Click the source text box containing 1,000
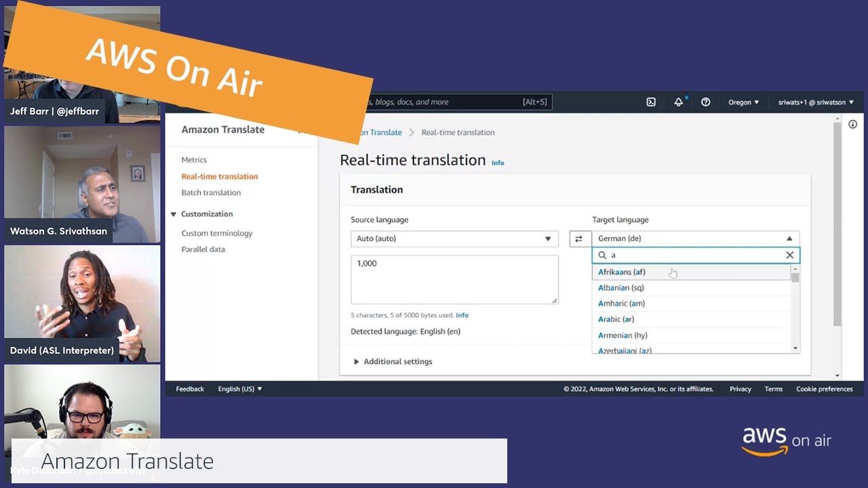The width and height of the screenshot is (868, 488). pyautogui.click(x=454, y=279)
